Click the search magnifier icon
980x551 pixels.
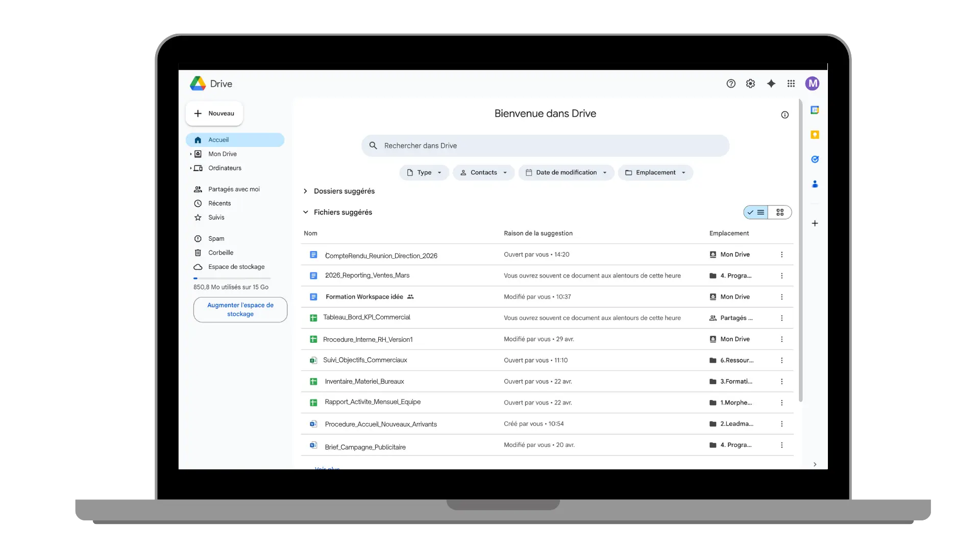(x=373, y=145)
